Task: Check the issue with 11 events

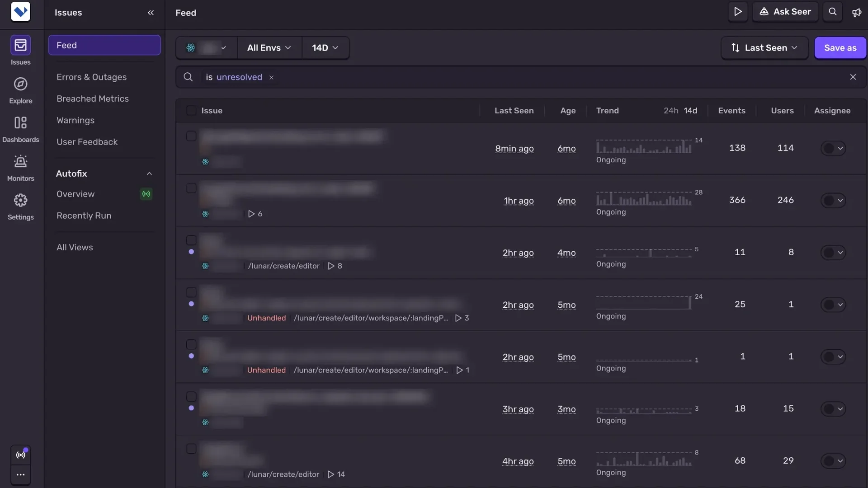Action: tap(191, 240)
